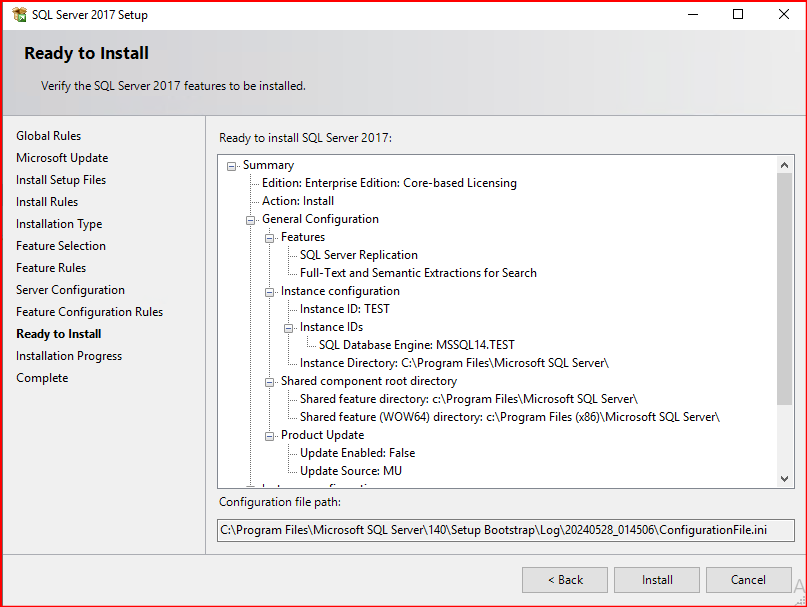Select SQL Database Engine: MSSQL14.TEST row
The image size is (807, 607).
click(417, 345)
